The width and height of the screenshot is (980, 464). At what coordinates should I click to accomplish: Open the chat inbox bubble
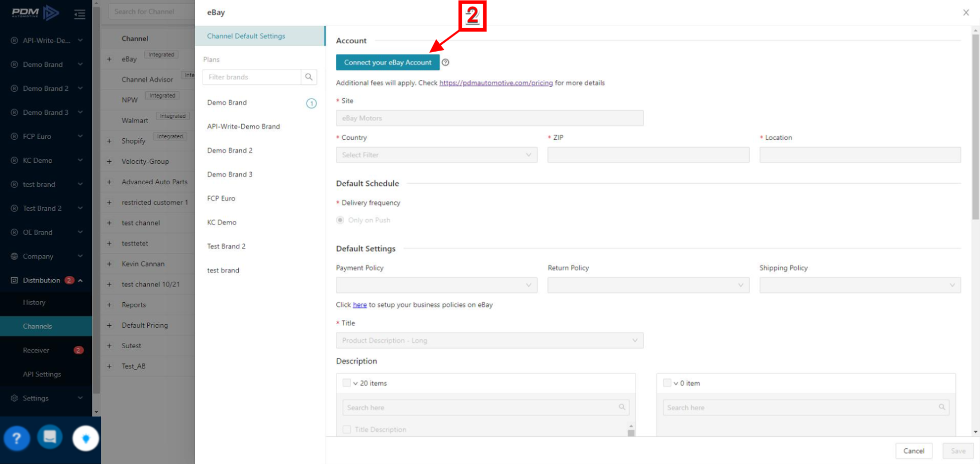point(50,437)
